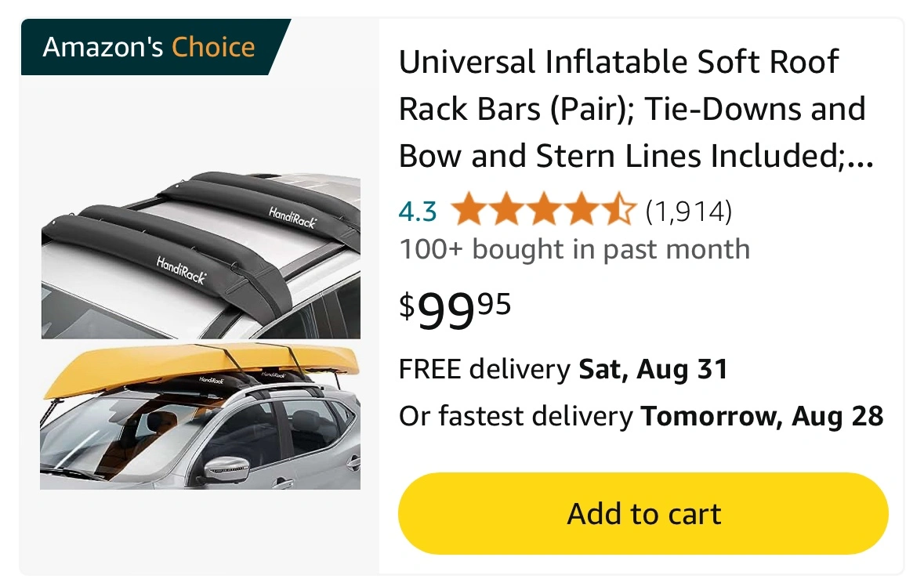924x579 pixels.
Task: Click the HandiRack logo on the front bar
Action: coord(181,270)
